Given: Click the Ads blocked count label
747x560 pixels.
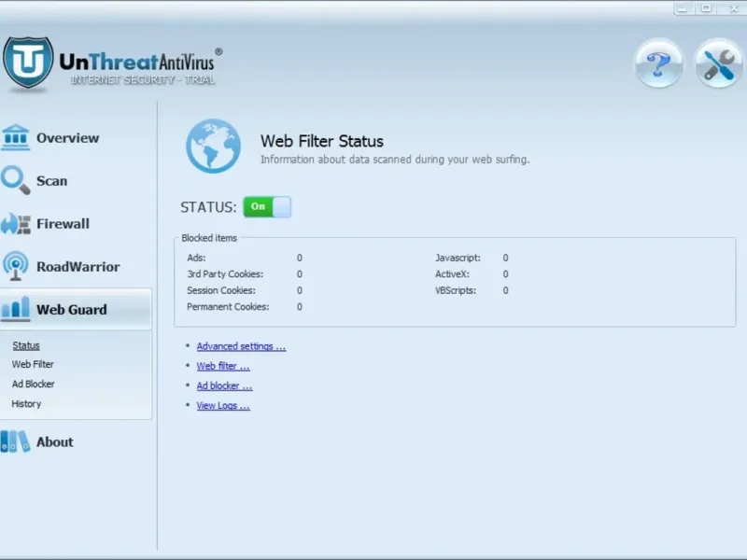Looking at the screenshot, I should pos(196,258).
